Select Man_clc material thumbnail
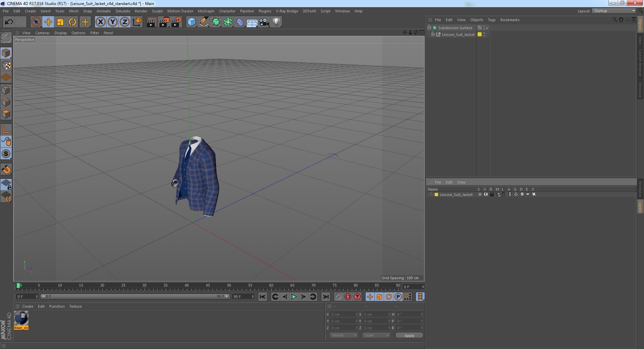Viewport: 644px width, 349px height. coord(21,318)
